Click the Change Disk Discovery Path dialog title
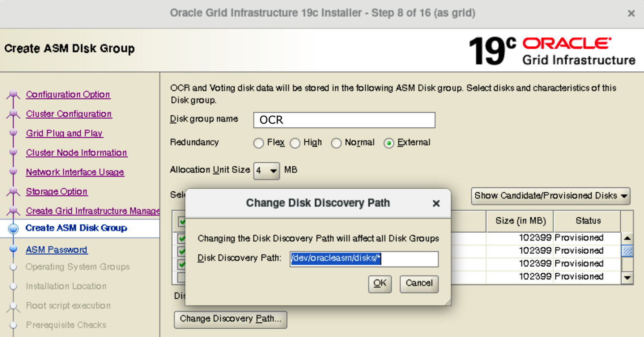Image resolution: width=644 pixels, height=337 pixels. [318, 203]
